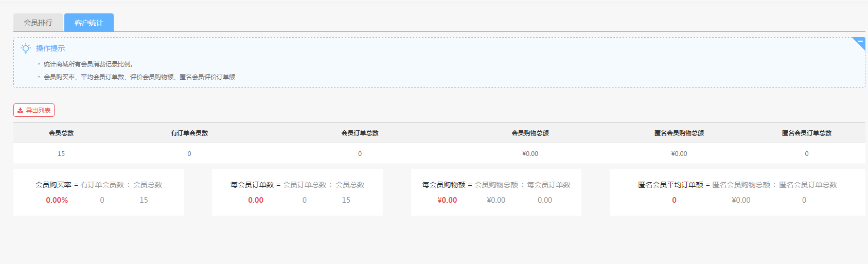Click the ¥0.00 cell under 匿名会员购物总额 header

click(x=679, y=154)
